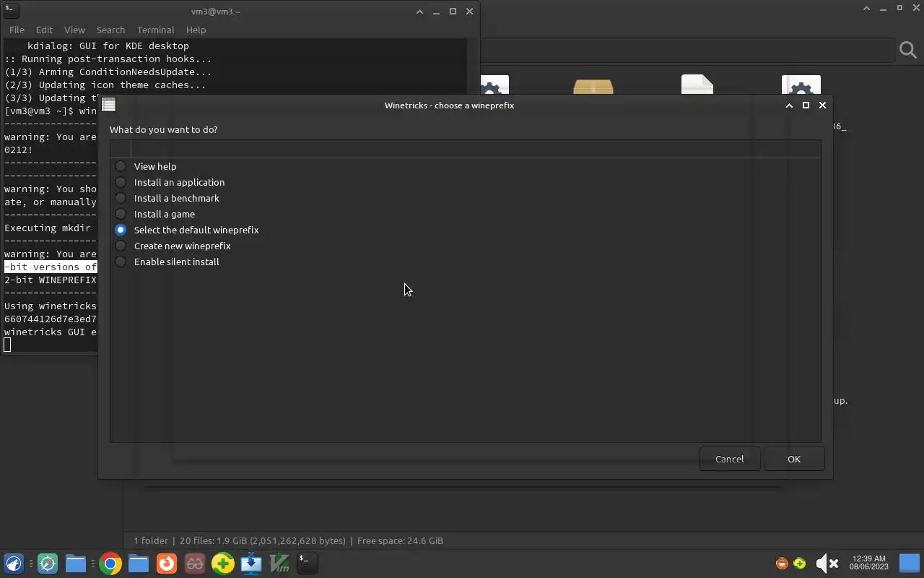Launch Firefox from the taskbar
This screenshot has height=578, width=924.
point(167,564)
